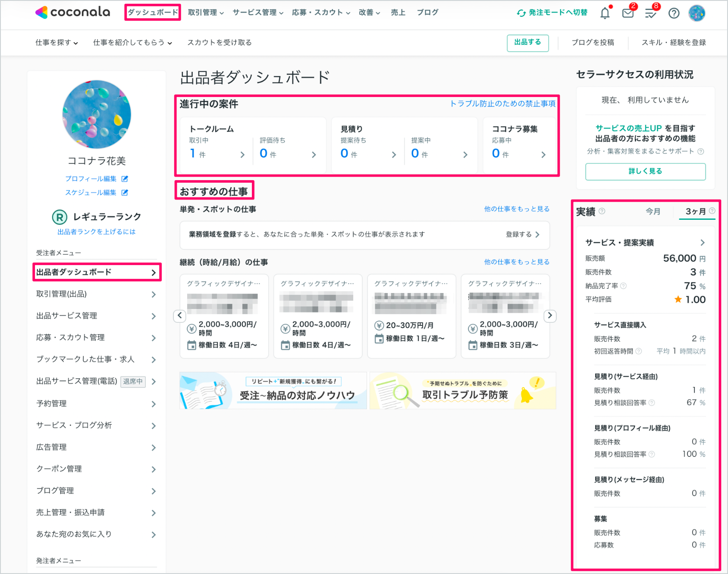Click プロフィール編集 link
Screen dimensions: 728x574
click(91, 179)
